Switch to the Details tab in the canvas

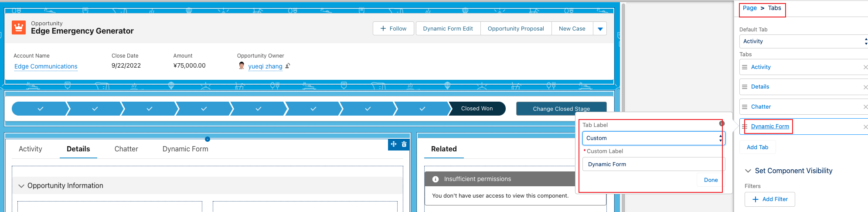click(78, 149)
